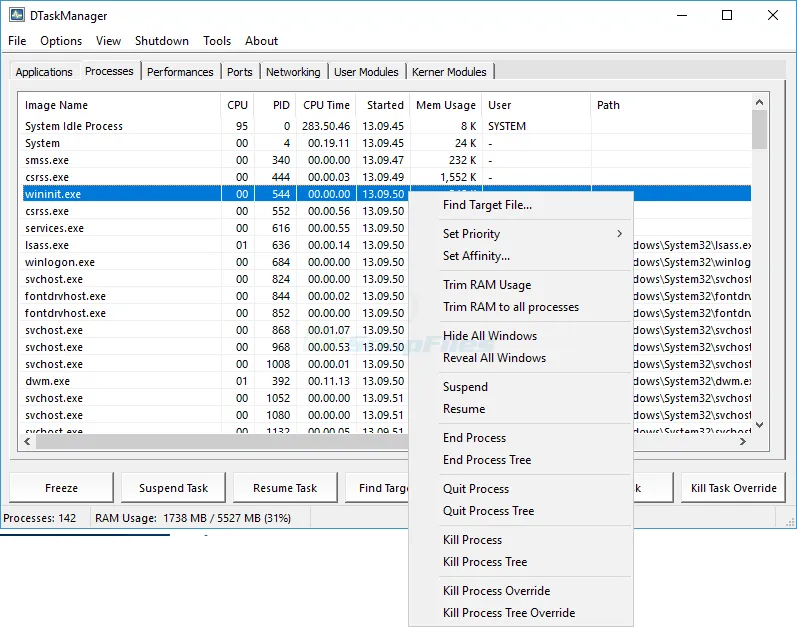Select the lsass.exe process row
Screen dimensions: 797x627
point(216,245)
